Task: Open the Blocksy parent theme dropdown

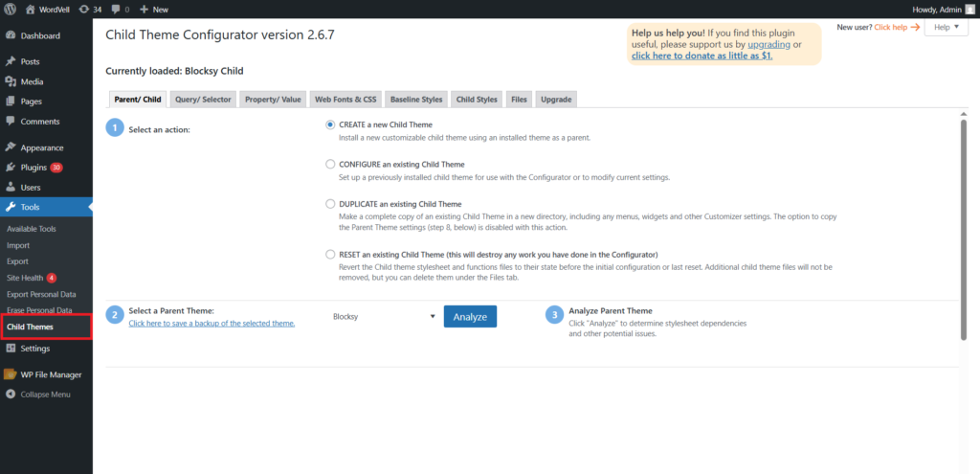Action: tap(383, 316)
